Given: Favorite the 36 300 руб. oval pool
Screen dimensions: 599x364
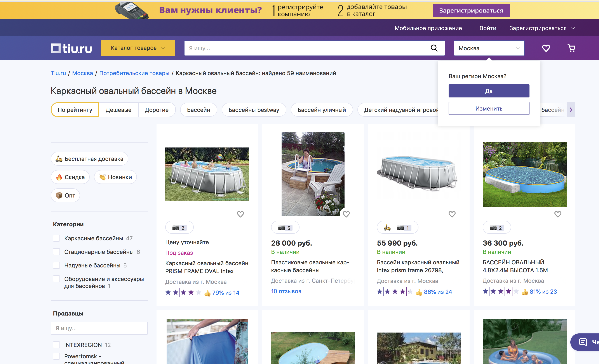Looking at the screenshot, I should 558,214.
